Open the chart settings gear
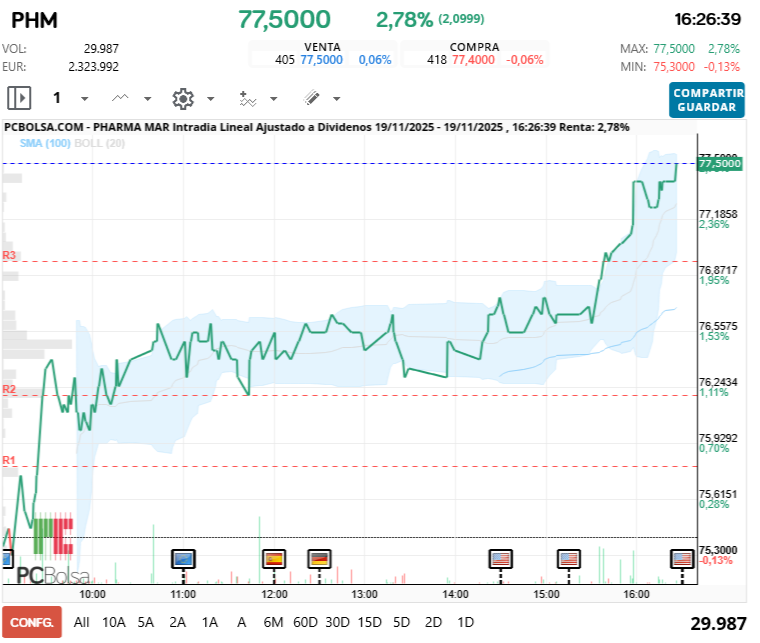 (x=183, y=98)
